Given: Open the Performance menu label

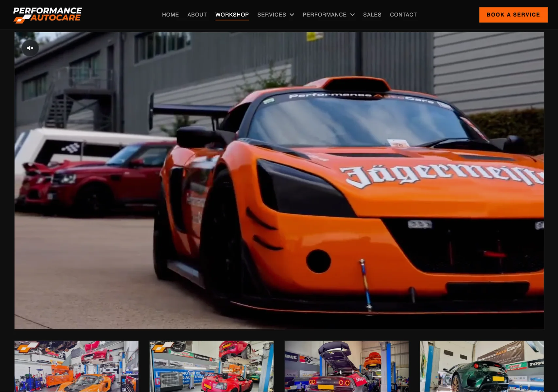Looking at the screenshot, I should pos(325,15).
